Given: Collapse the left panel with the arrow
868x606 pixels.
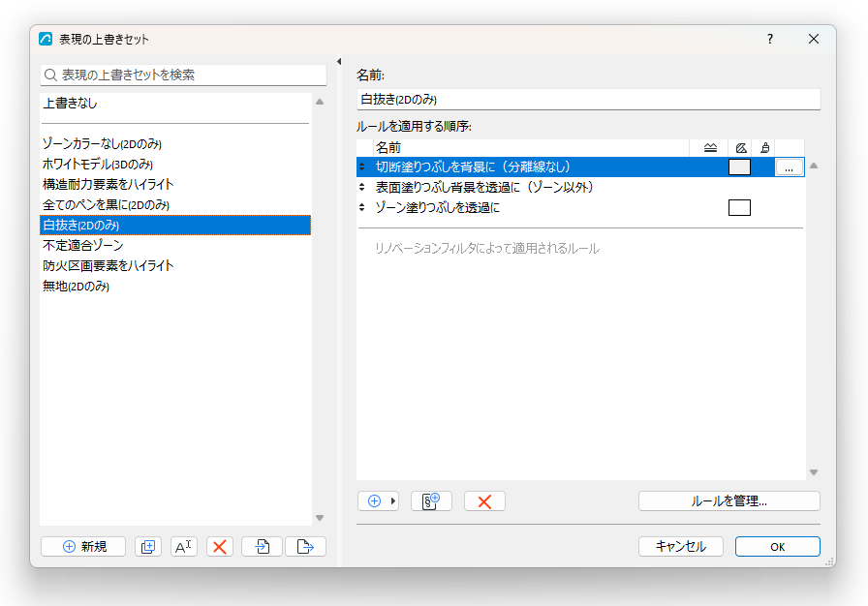Looking at the screenshot, I should [x=339, y=61].
